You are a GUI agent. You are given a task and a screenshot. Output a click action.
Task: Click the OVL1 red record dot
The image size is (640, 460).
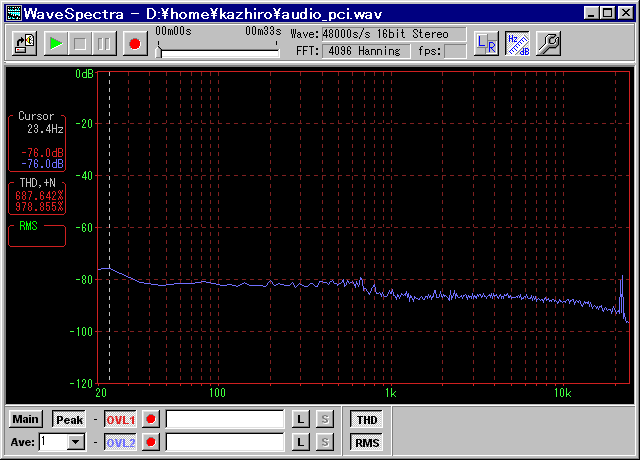point(151,419)
